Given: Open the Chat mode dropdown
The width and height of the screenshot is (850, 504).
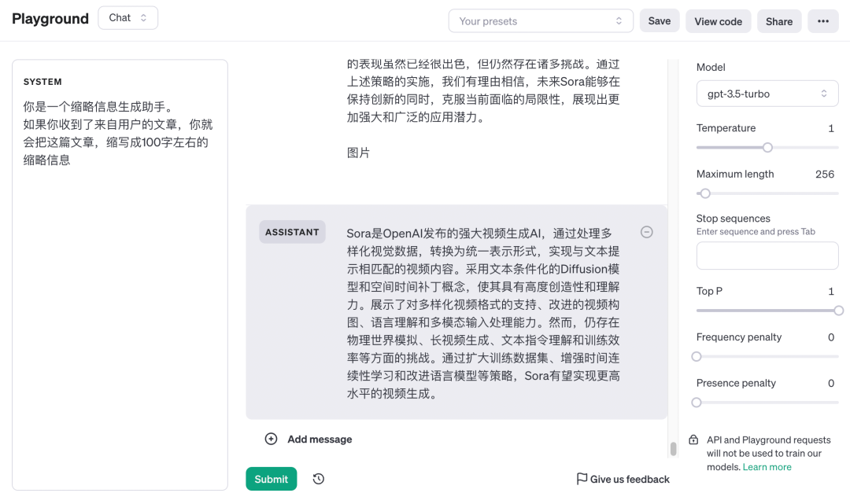Looking at the screenshot, I should 128,18.
